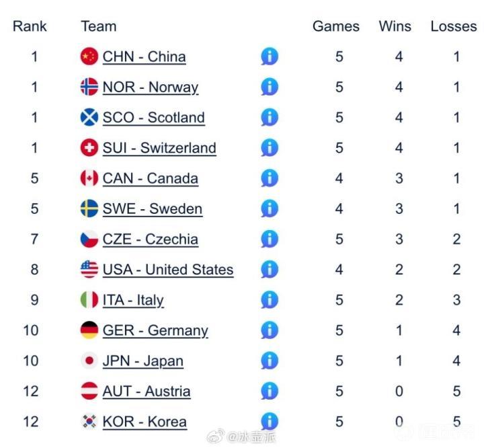This screenshot has width=484, height=448.
Task: Click the Germany flag icon
Action: click(89, 330)
